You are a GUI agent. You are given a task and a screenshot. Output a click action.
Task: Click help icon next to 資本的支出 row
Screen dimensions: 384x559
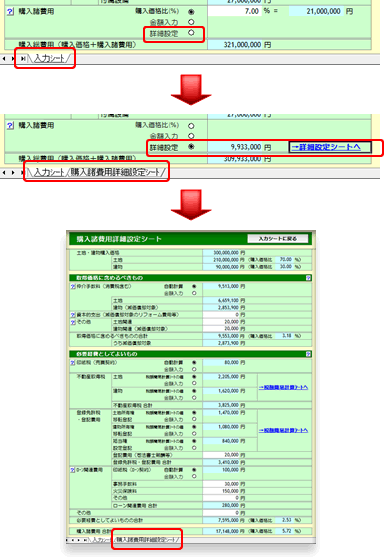tap(73, 315)
